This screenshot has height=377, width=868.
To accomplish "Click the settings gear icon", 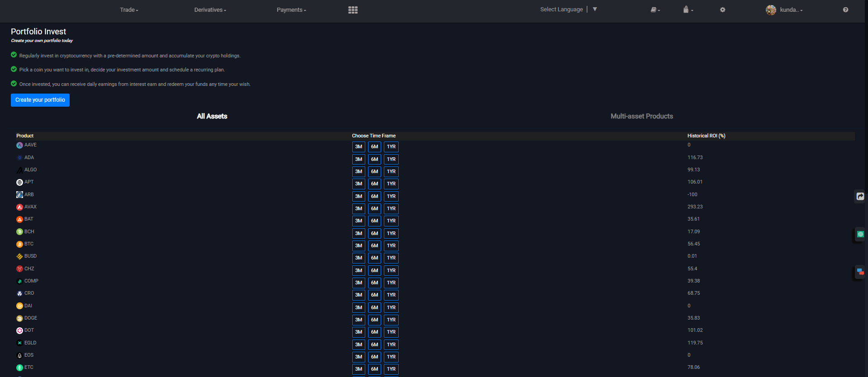I will click(x=722, y=10).
